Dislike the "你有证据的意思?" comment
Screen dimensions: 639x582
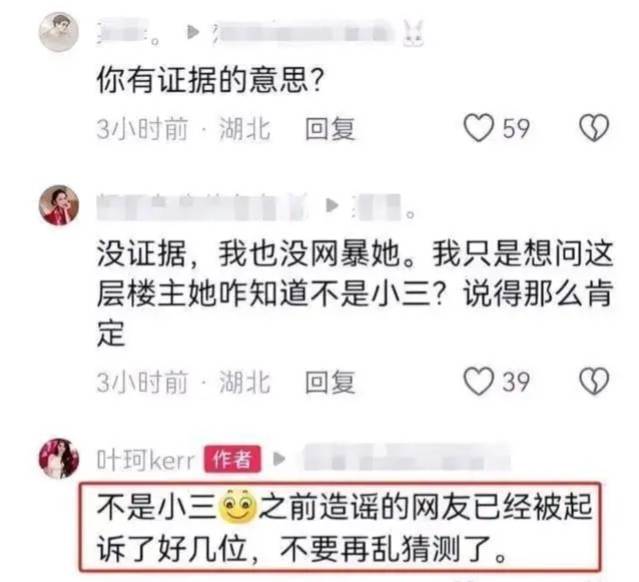594,128
